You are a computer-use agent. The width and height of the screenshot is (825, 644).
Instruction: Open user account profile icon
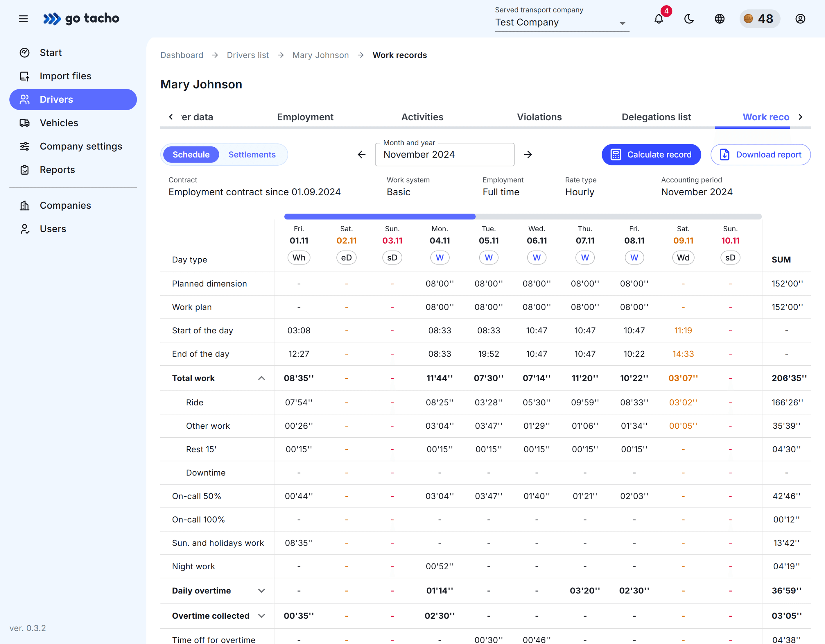coord(800,19)
